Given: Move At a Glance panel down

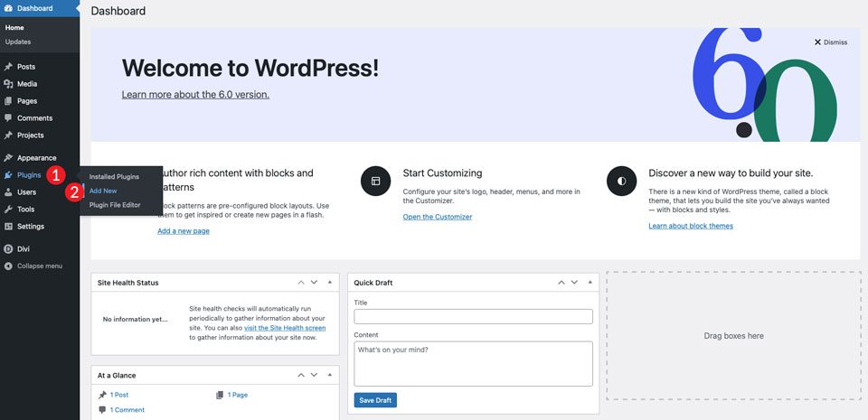Looking at the screenshot, I should pyautogui.click(x=314, y=375).
